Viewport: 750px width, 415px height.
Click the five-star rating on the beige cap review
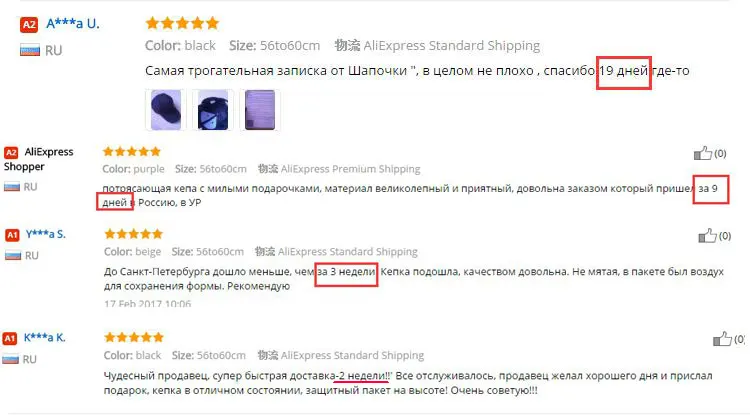coord(133,234)
